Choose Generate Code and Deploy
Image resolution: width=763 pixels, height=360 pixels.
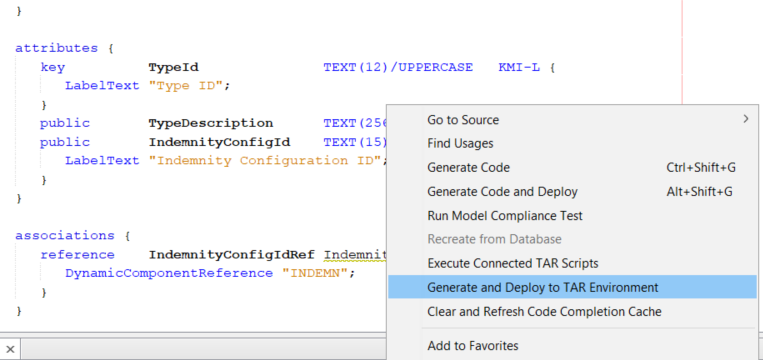573,192
